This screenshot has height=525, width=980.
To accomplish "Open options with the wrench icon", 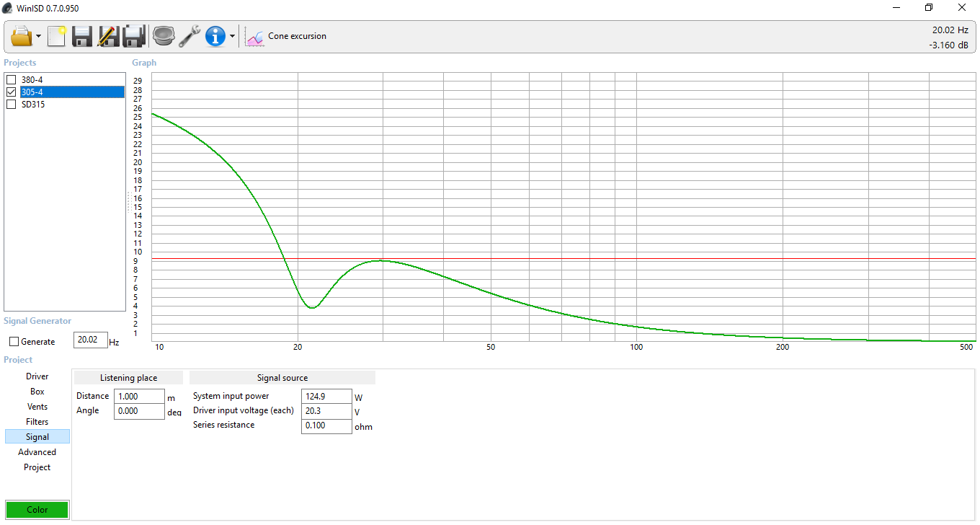I will 190,36.
